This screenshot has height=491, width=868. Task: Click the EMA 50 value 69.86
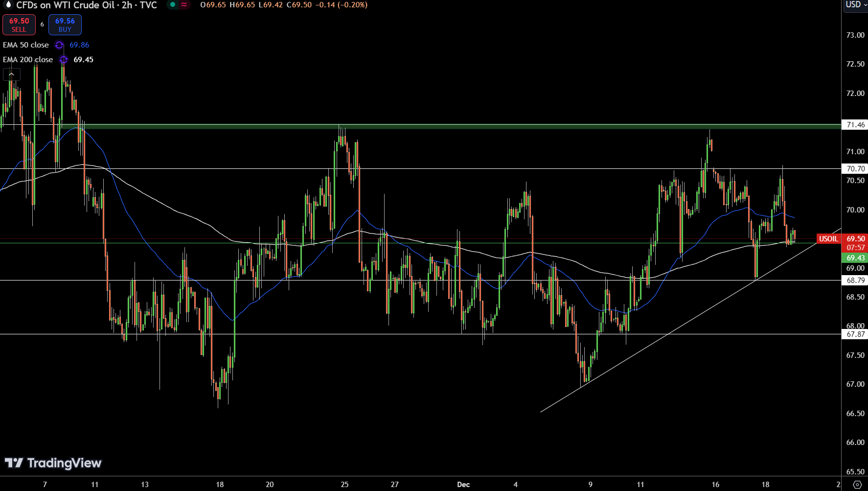[x=79, y=45]
